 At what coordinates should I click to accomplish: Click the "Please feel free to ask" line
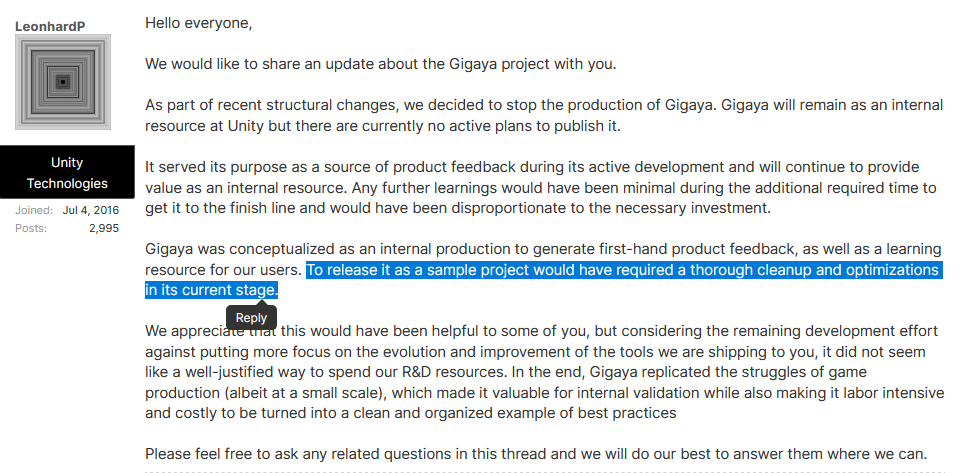(536, 454)
